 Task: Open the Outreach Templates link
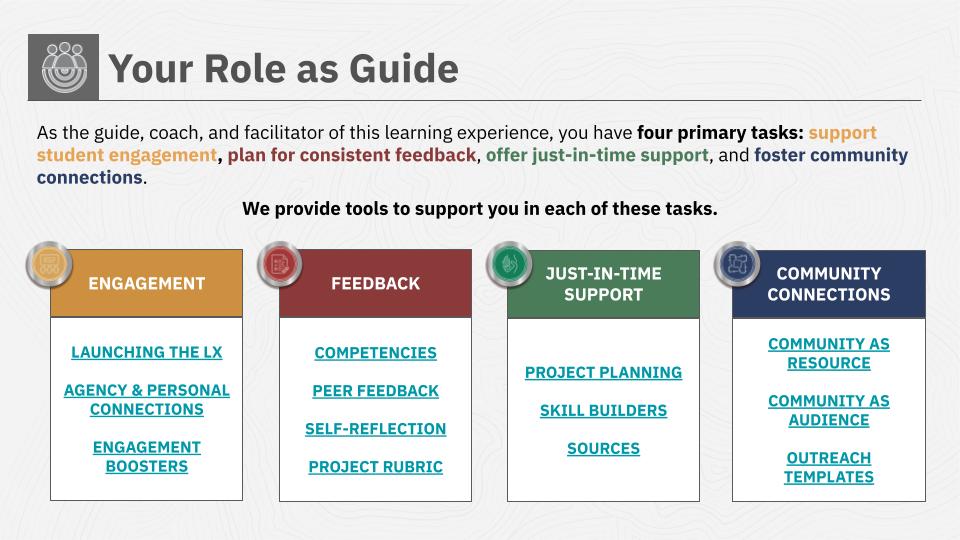(828, 468)
